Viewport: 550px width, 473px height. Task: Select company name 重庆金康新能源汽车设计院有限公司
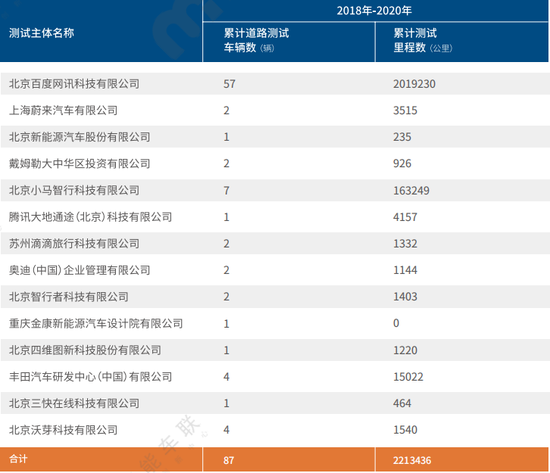96,324
